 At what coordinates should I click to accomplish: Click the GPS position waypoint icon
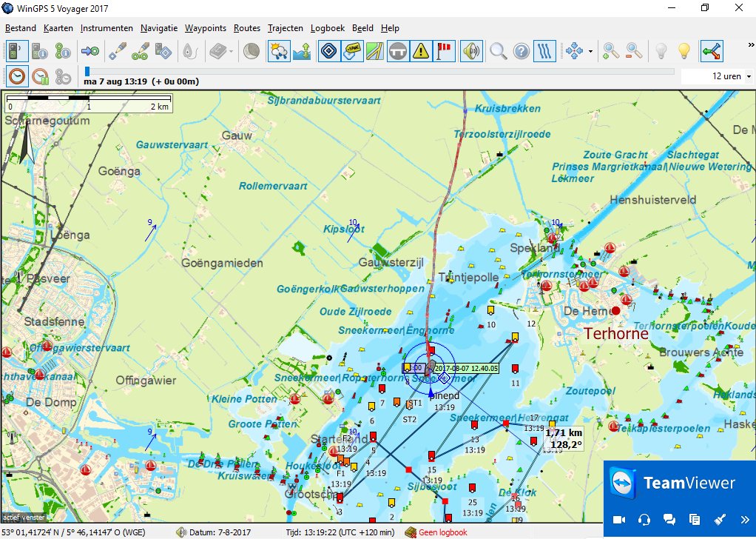click(163, 51)
